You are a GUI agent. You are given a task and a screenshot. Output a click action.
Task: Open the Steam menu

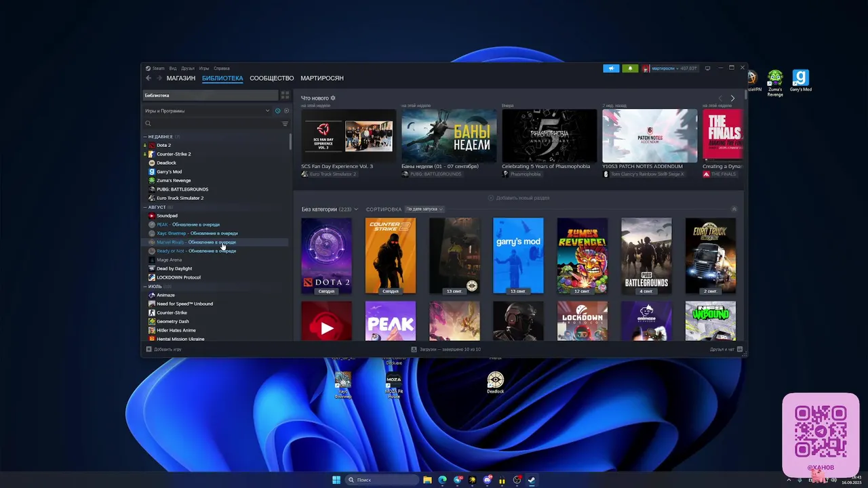coord(157,68)
